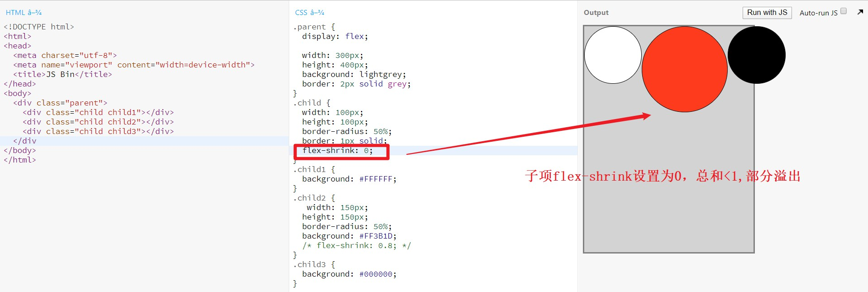Click the display: flex declaration line
The image size is (868, 292).
tap(335, 36)
